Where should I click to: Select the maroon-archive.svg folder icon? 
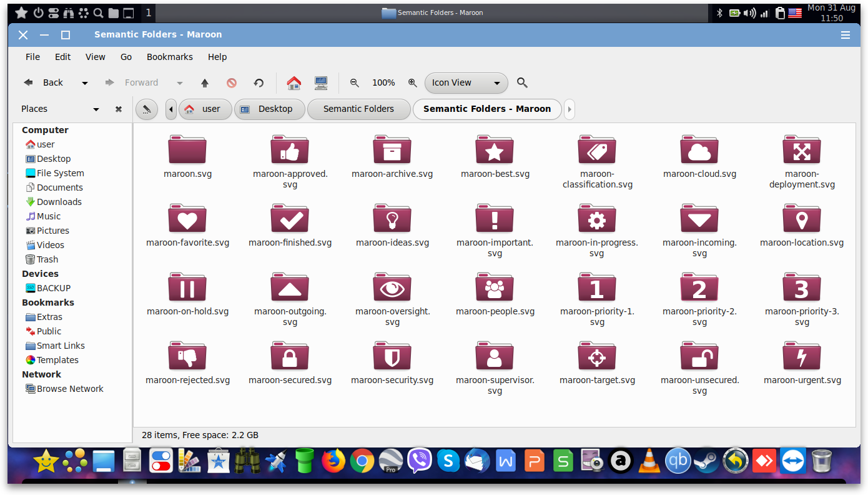click(x=392, y=150)
